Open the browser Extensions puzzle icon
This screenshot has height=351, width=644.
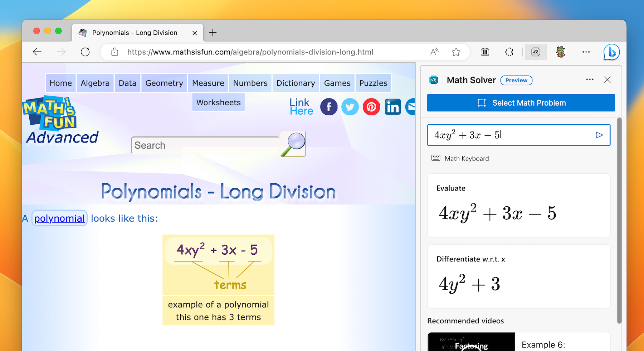[x=509, y=52]
